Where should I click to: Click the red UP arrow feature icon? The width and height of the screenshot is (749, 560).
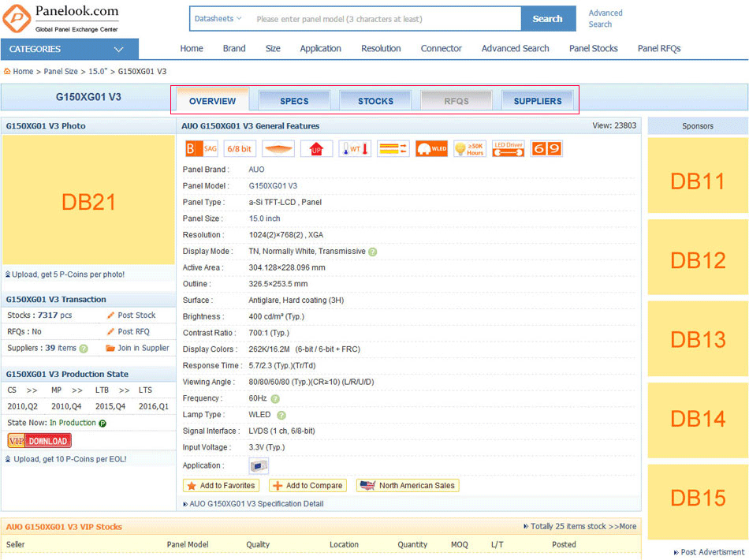tap(316, 148)
